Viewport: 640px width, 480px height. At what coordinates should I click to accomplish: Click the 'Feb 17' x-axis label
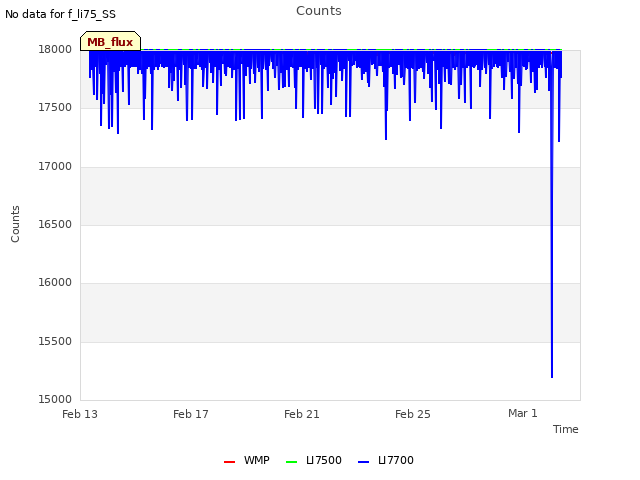(x=191, y=414)
